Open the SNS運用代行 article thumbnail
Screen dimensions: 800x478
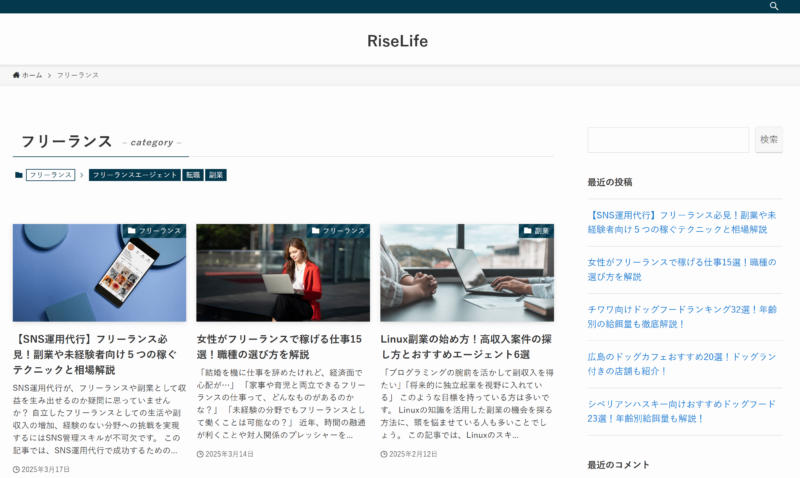pyautogui.click(x=99, y=273)
